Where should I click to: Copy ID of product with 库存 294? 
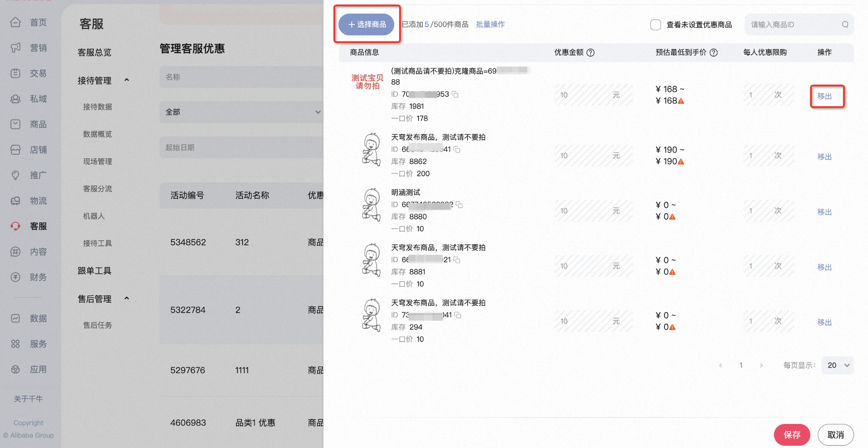point(458,315)
